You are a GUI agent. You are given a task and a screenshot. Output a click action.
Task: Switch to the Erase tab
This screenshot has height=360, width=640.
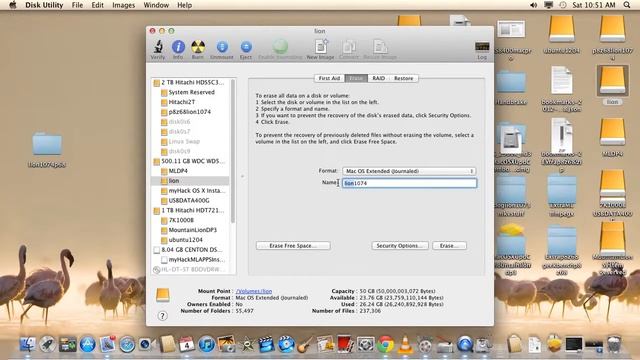tap(356, 78)
